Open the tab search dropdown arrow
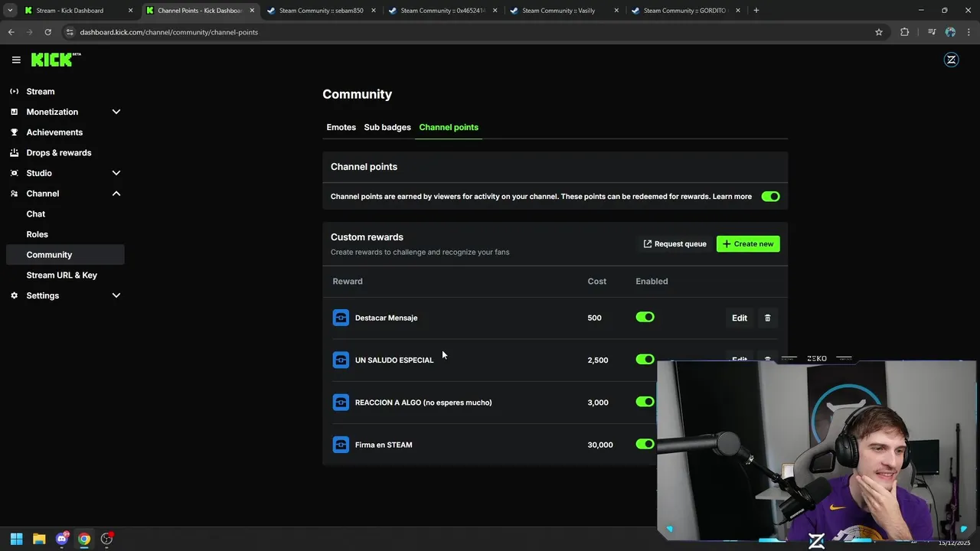Screen dimensions: 980x551 [10, 11]
